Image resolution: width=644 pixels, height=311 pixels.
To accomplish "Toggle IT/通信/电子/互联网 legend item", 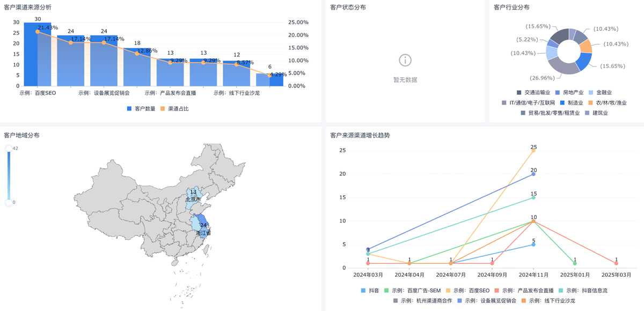I will (529, 102).
